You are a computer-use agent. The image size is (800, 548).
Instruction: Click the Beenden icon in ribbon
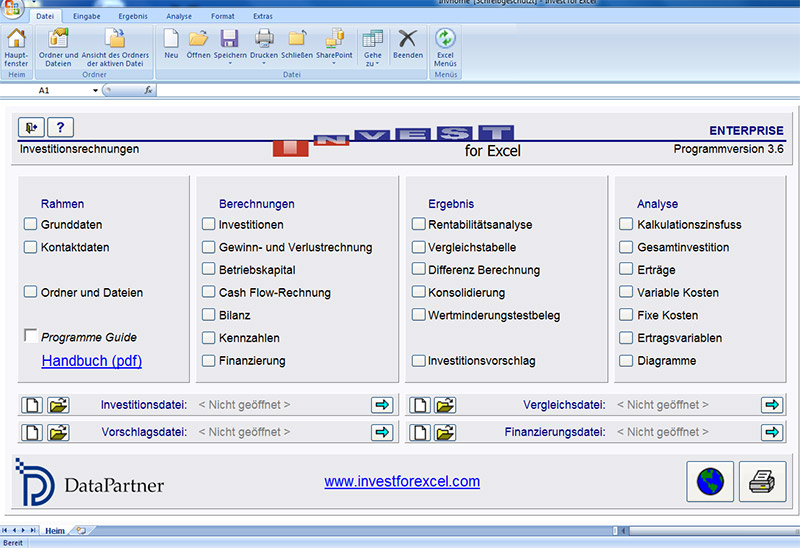tap(407, 40)
